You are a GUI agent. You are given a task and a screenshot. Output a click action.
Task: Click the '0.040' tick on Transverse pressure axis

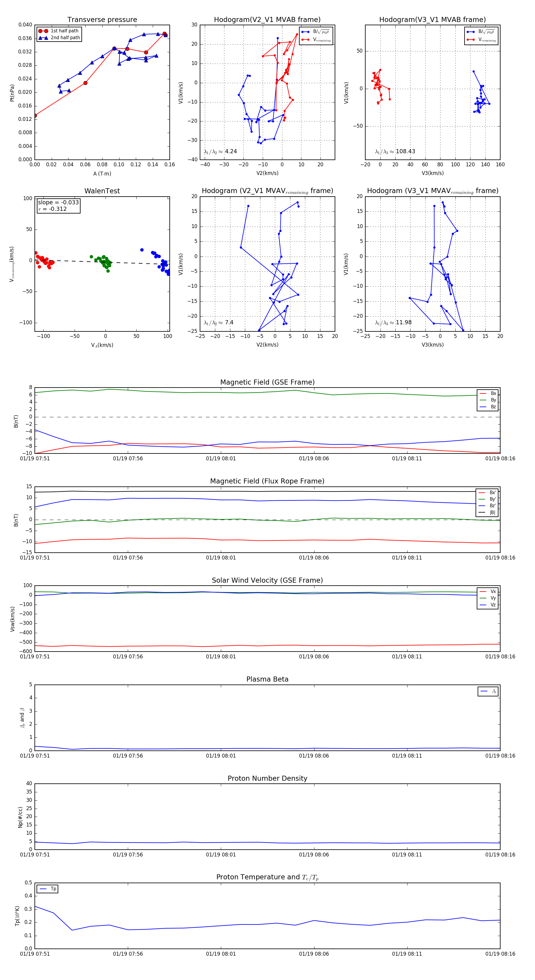(x=25, y=25)
